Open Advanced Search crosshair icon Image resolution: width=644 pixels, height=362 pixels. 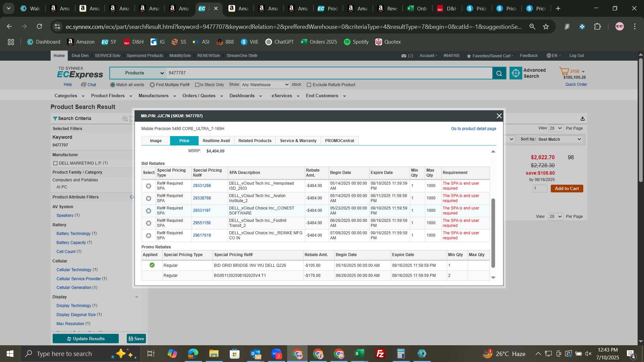click(x=516, y=73)
